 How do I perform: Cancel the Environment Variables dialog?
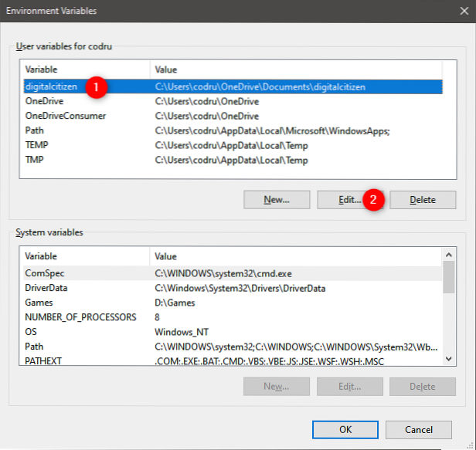pos(417,428)
